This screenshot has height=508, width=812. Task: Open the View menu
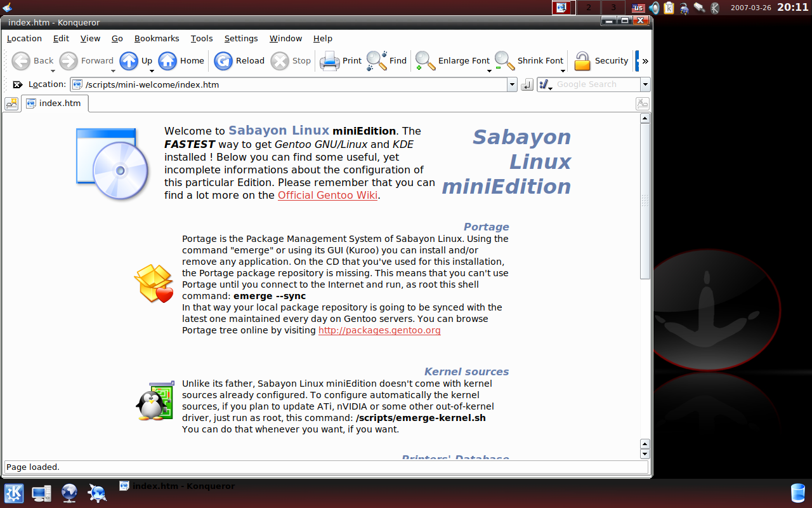[90, 39]
